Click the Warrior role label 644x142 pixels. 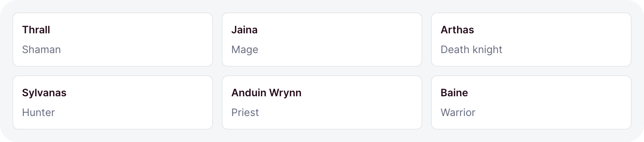click(x=458, y=112)
